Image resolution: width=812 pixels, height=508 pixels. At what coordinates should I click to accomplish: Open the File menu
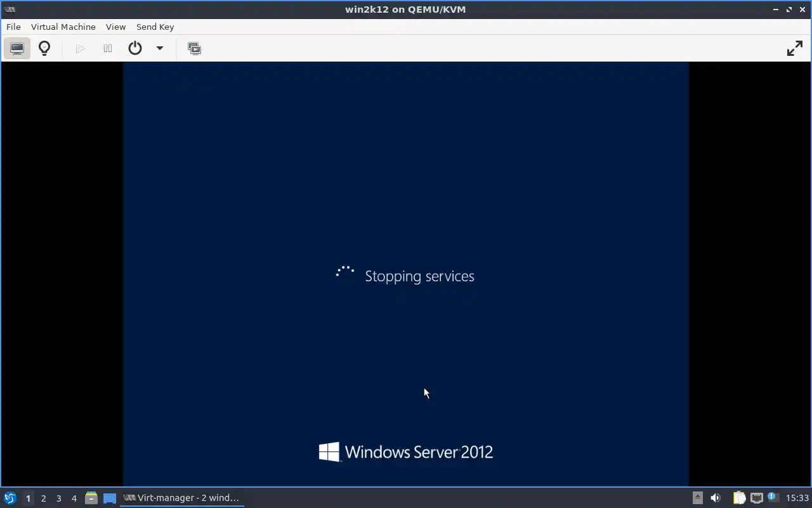click(13, 27)
